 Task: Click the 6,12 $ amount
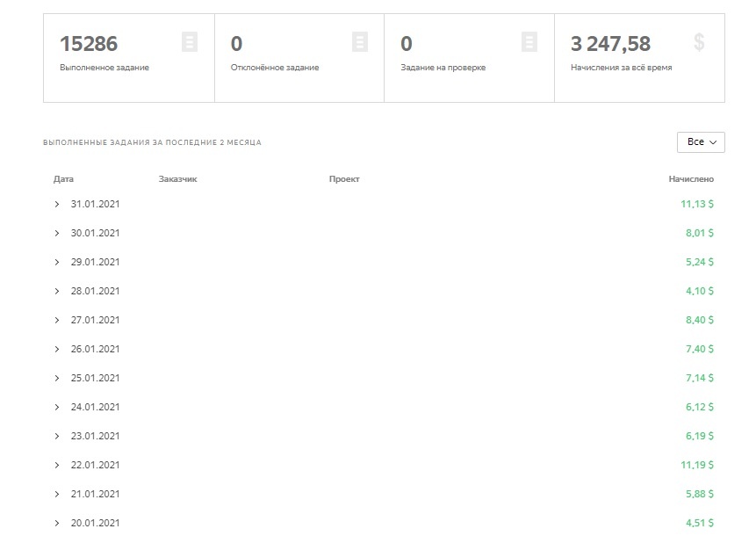coord(700,407)
